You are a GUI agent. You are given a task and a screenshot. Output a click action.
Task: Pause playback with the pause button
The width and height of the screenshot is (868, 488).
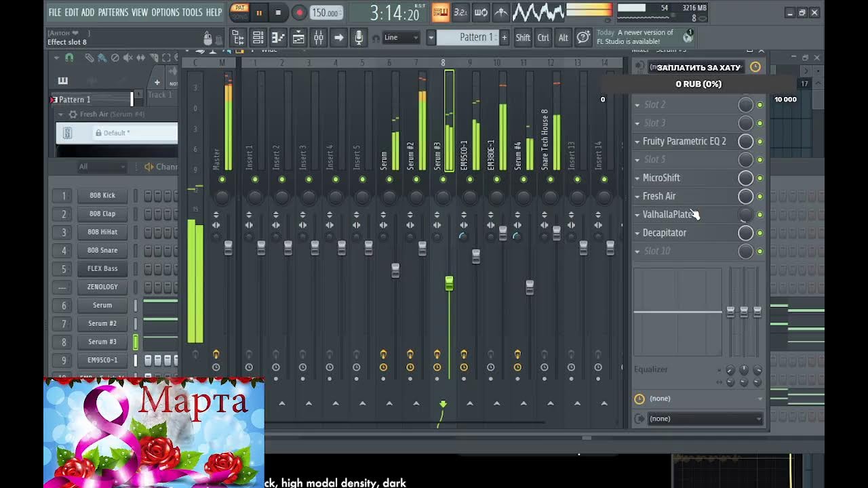click(258, 12)
